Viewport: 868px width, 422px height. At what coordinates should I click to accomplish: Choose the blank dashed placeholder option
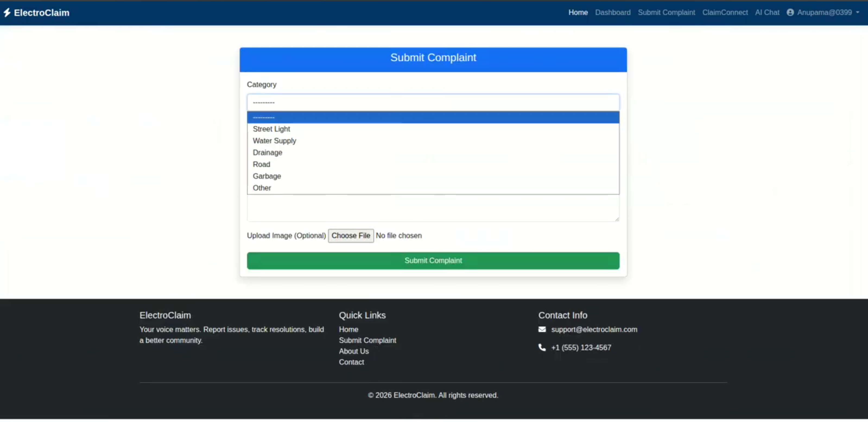pyautogui.click(x=433, y=117)
